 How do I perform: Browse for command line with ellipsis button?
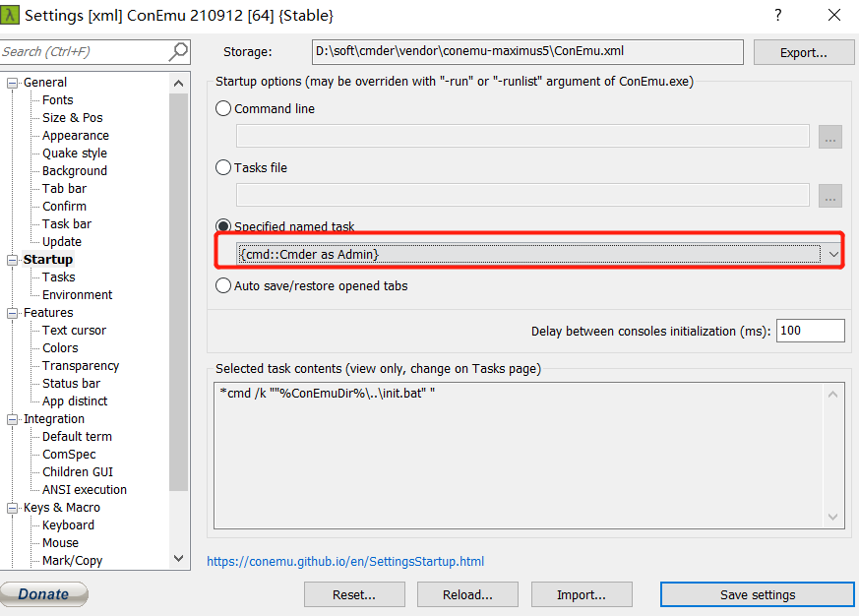click(x=829, y=137)
